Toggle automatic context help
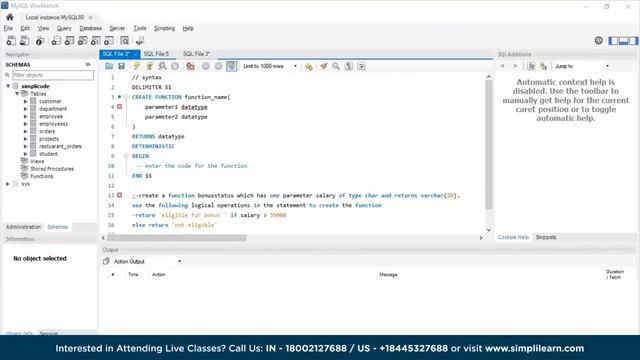Viewport: 640px width, 360px height. click(x=543, y=66)
